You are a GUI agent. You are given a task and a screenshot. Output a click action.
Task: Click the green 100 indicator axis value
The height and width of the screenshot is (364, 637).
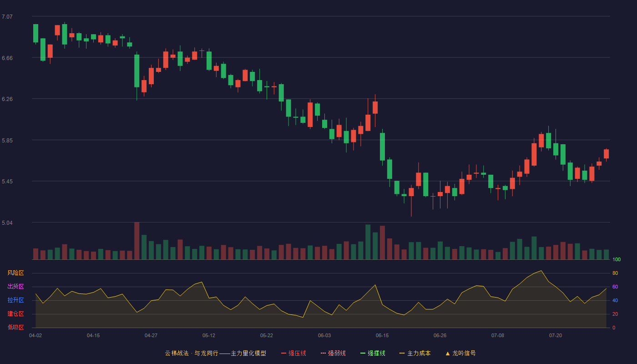tap(617, 260)
